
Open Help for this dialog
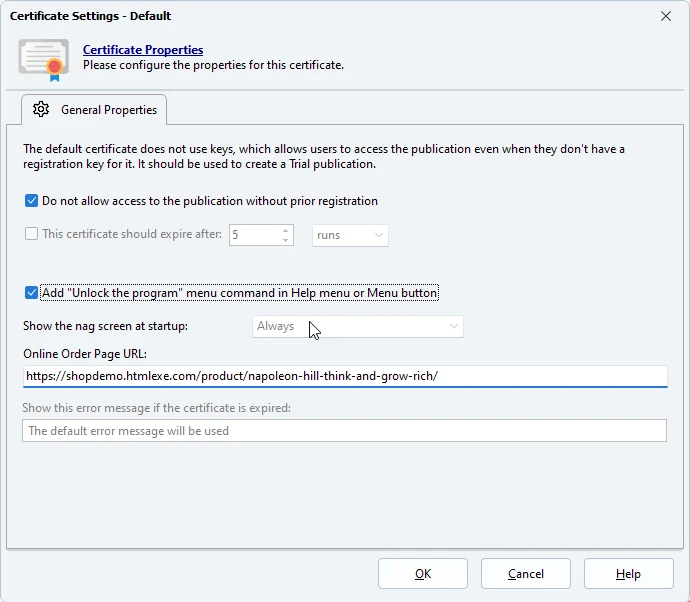coord(628,574)
